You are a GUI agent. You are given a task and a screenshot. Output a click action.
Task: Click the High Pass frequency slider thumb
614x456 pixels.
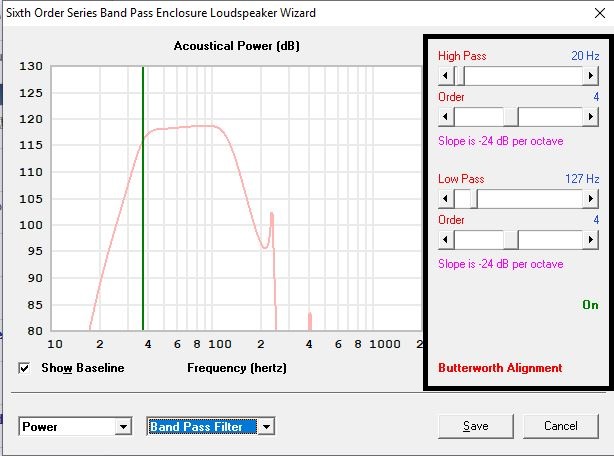[461, 76]
